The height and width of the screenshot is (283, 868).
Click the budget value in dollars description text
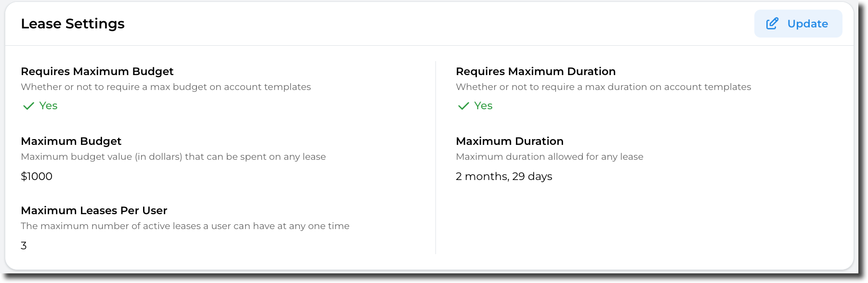click(x=173, y=157)
